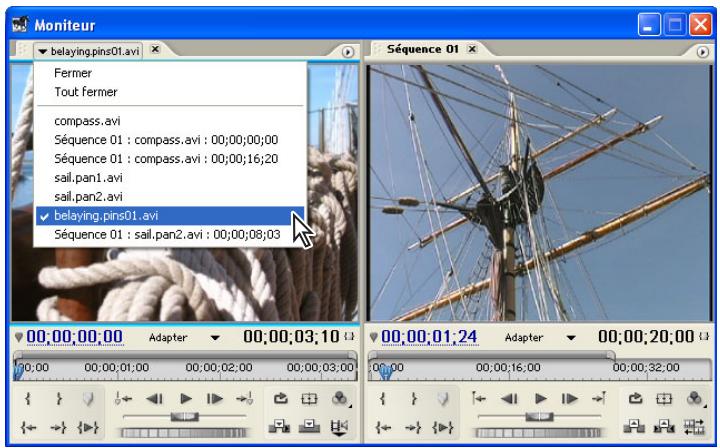Screen dimensions: 720x448
Task: Step forward one frame in Source monitor
Action: pyautogui.click(x=214, y=398)
